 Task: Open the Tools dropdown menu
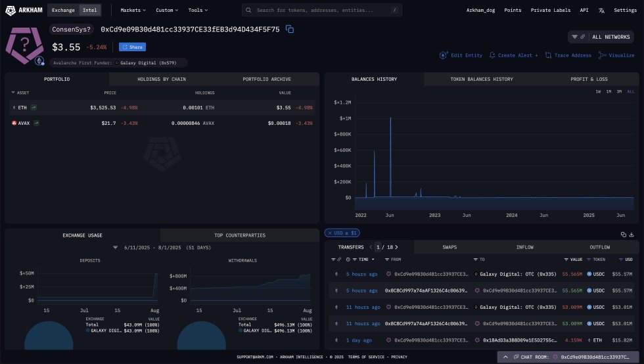(197, 11)
